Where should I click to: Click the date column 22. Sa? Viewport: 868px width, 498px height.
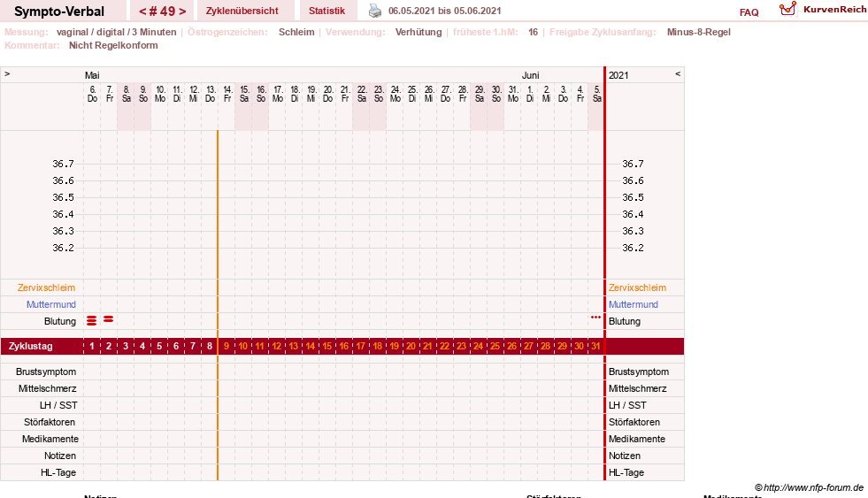click(362, 94)
